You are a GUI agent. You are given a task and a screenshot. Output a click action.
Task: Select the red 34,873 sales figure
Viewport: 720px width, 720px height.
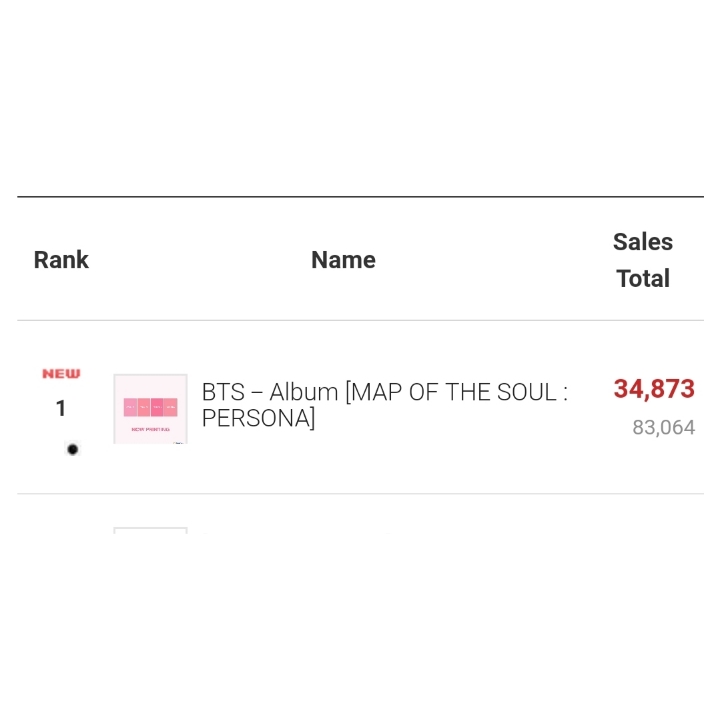(654, 389)
